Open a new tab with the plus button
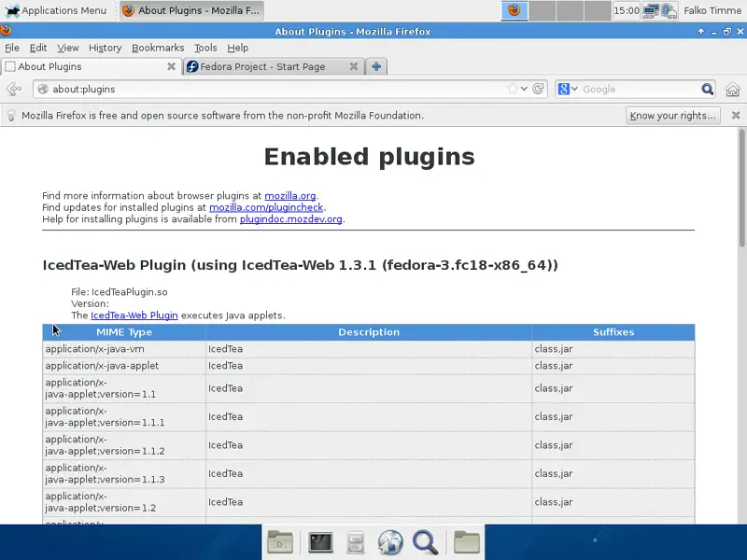Image resolution: width=747 pixels, height=560 pixels. click(x=376, y=66)
